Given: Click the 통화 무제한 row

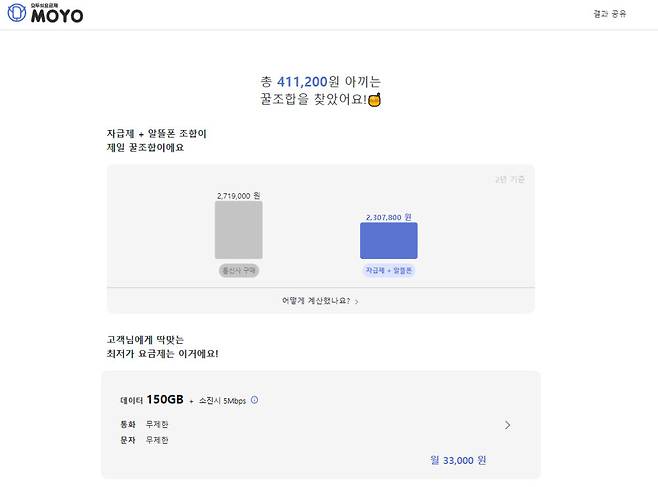Looking at the screenshot, I should [145, 424].
